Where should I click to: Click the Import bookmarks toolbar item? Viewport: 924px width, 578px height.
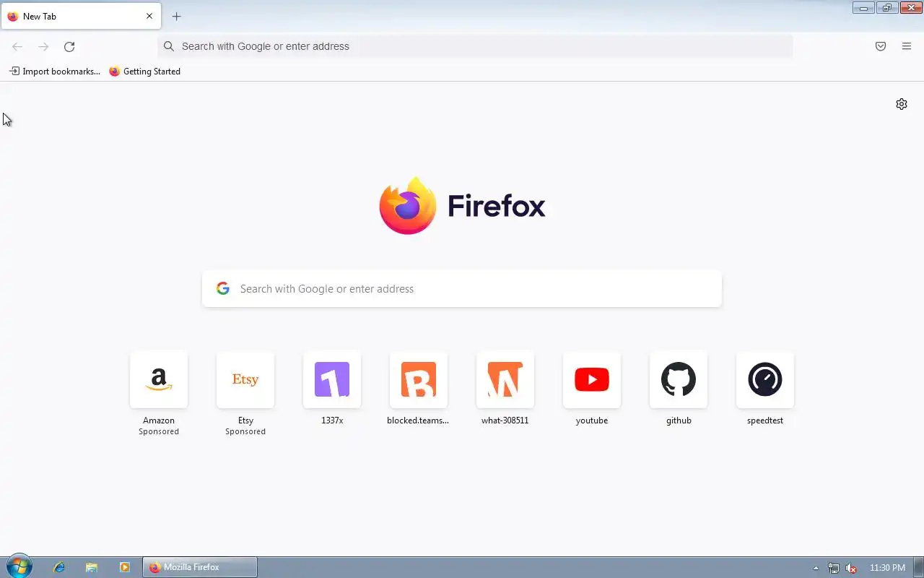click(x=55, y=72)
